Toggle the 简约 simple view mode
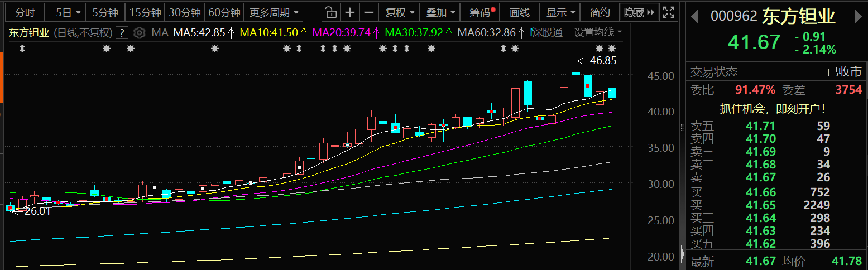Image resolution: width=868 pixels, height=270 pixels. tap(600, 12)
